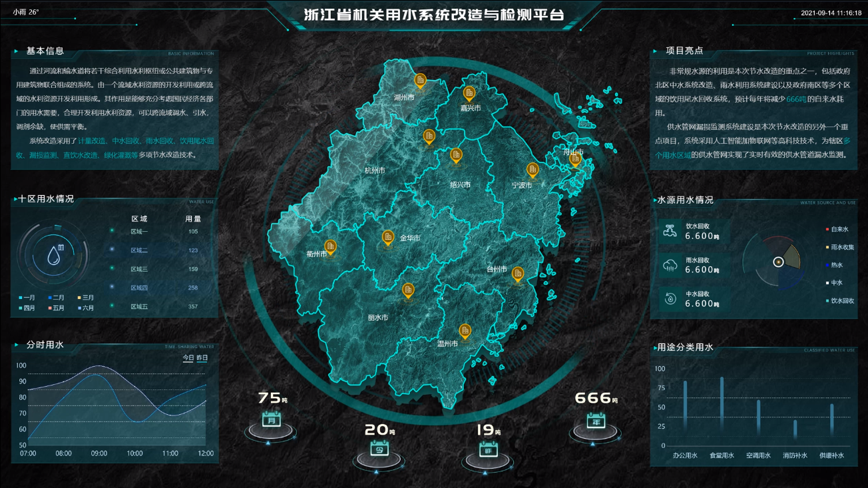The image size is (868, 488).
Task: Click the arrow beside 项目亮点 header
Action: (655, 51)
